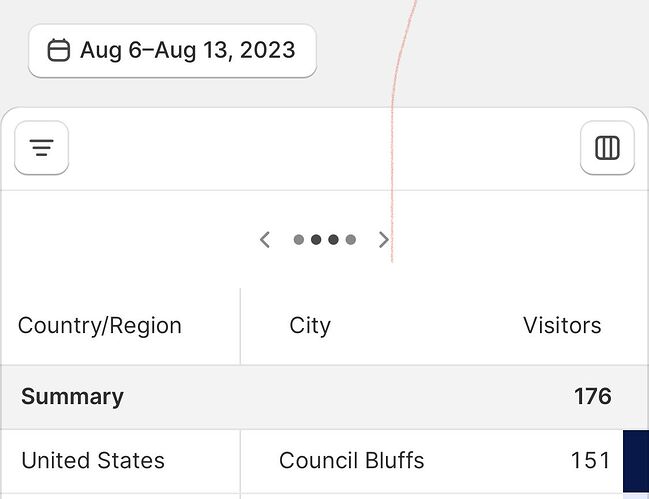Click the 151 visitors value
The image size is (649, 499).
(590, 460)
